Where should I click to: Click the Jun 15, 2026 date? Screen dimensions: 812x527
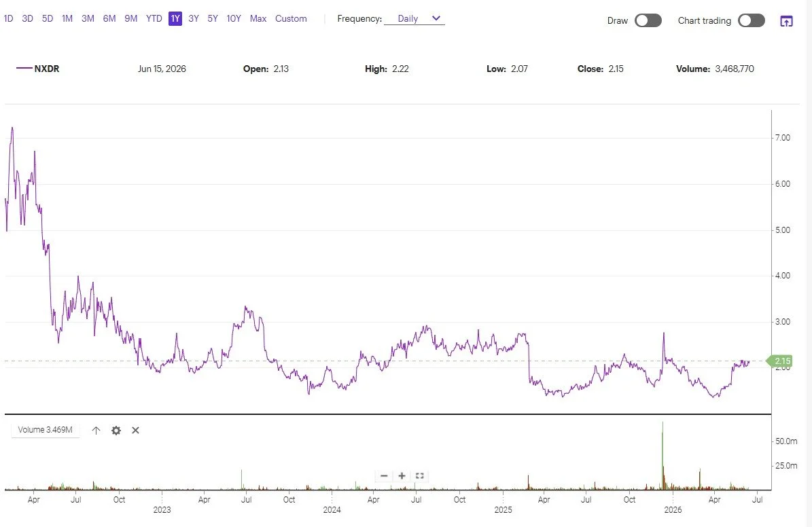[x=162, y=69]
